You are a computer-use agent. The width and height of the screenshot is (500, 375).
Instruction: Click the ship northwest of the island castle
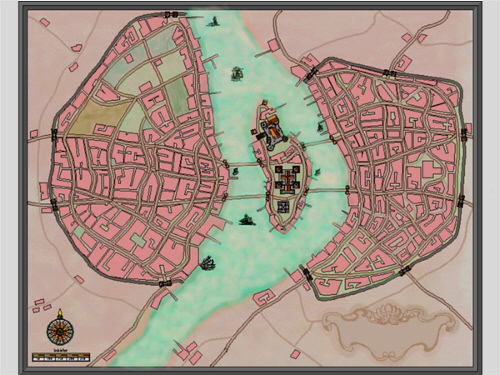[237, 73]
